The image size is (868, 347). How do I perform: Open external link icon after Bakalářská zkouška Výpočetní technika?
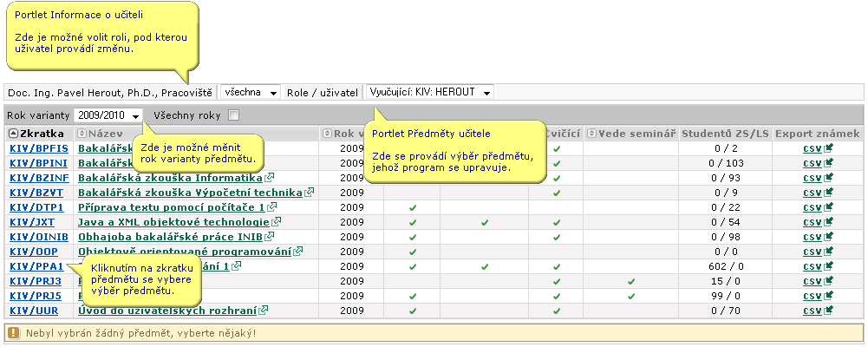(310, 193)
